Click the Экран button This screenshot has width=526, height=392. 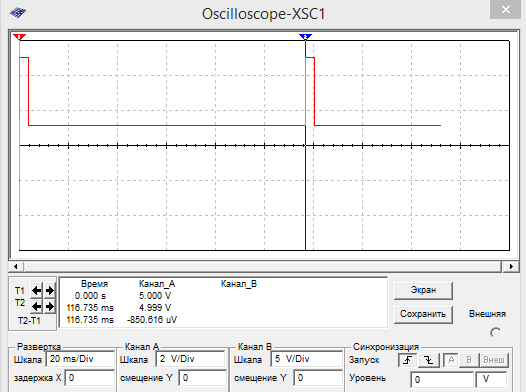click(x=423, y=290)
